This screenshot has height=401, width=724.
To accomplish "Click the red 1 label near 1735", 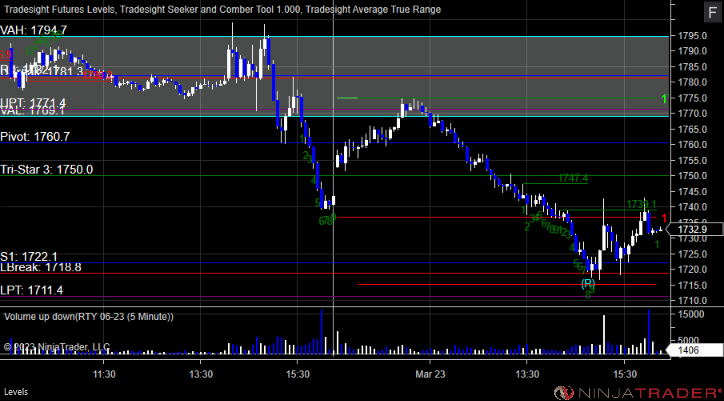I will 664,219.
